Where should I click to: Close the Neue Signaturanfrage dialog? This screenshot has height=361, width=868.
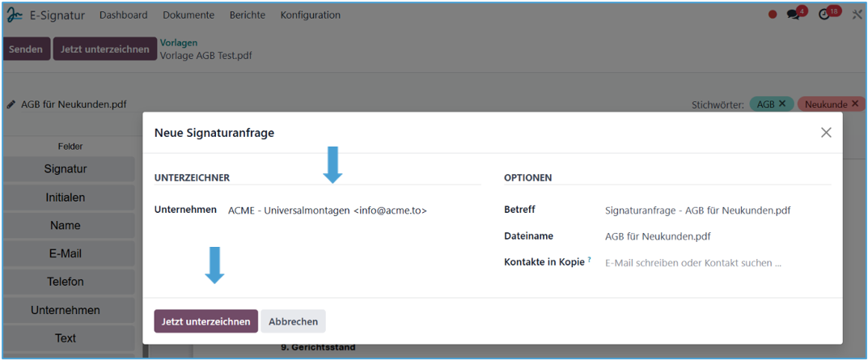[x=826, y=133]
